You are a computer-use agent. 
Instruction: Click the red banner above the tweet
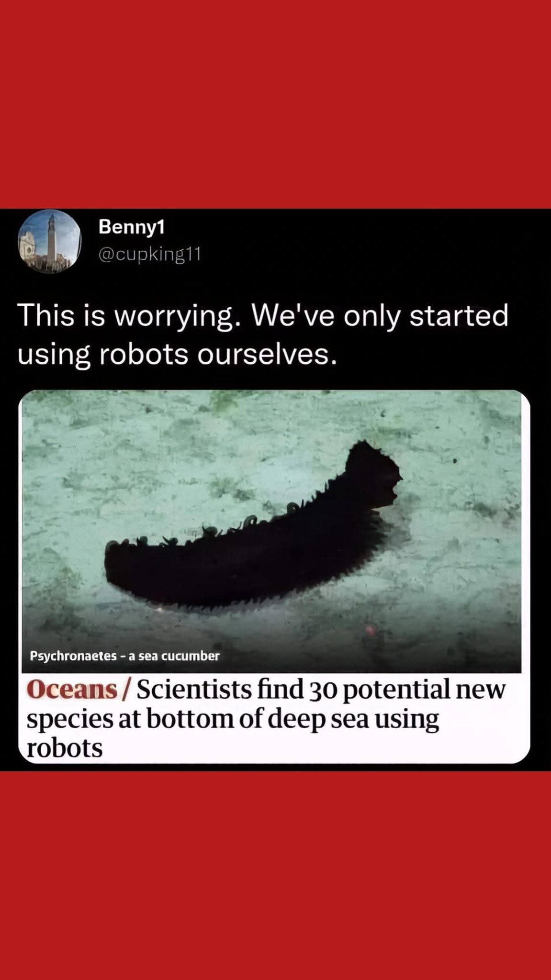[x=275, y=104]
